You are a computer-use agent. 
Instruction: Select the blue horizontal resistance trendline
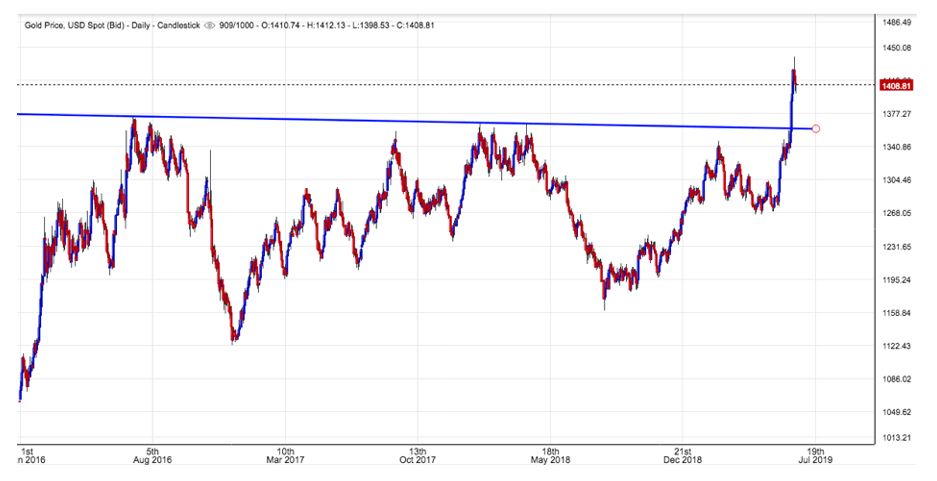[400, 121]
